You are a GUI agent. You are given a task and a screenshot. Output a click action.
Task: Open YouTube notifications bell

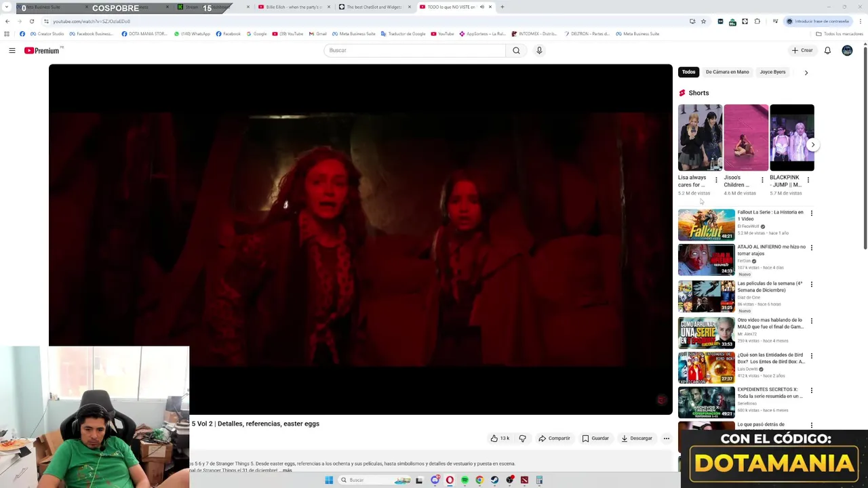(827, 50)
